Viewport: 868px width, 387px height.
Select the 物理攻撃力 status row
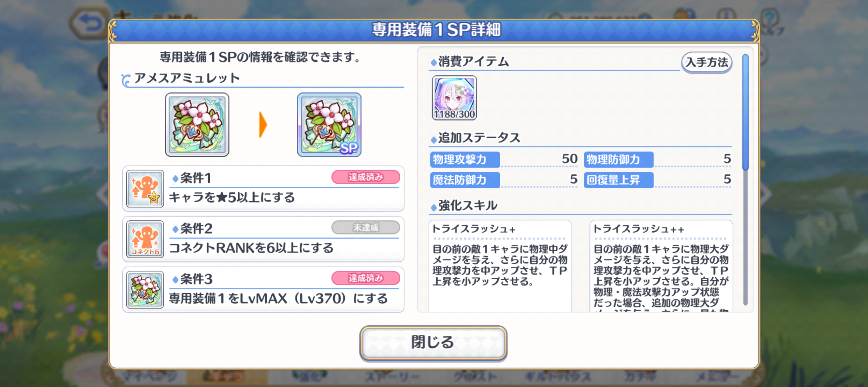point(504,159)
